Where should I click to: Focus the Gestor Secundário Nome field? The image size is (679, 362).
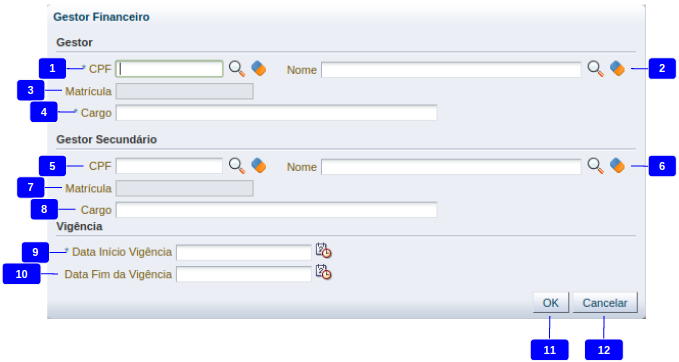pyautogui.click(x=451, y=167)
